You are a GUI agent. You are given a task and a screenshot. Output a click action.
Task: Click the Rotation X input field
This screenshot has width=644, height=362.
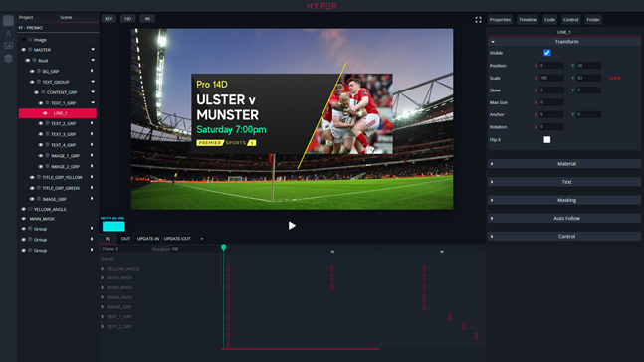click(551, 127)
